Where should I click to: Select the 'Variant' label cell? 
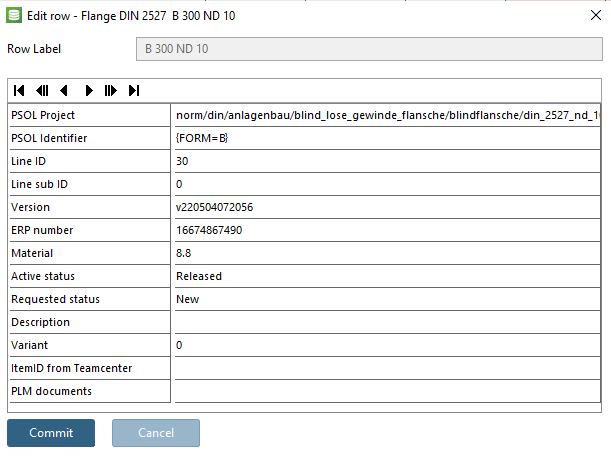click(x=90, y=345)
